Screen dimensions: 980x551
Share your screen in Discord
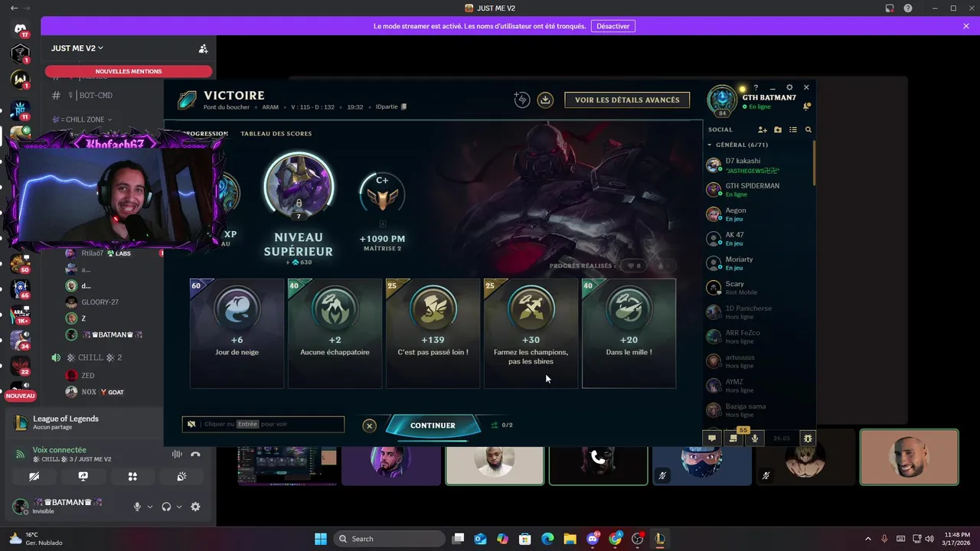[x=83, y=476]
